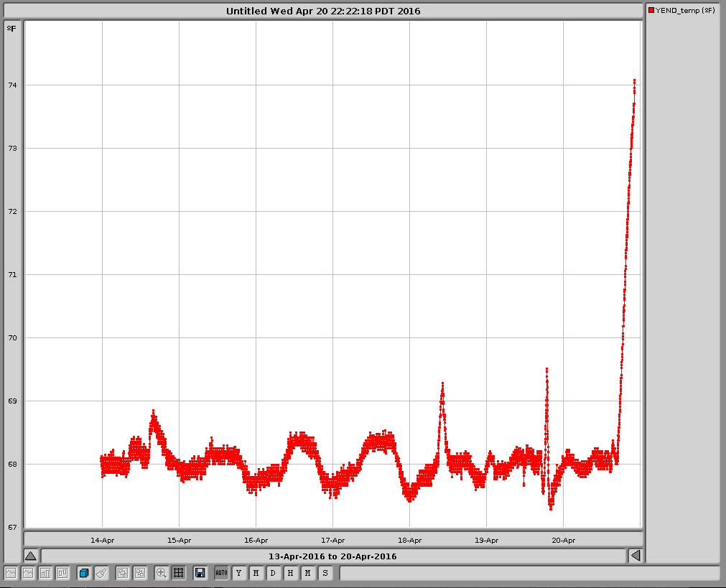Activate the magnifier zoom tool

(x=161, y=573)
